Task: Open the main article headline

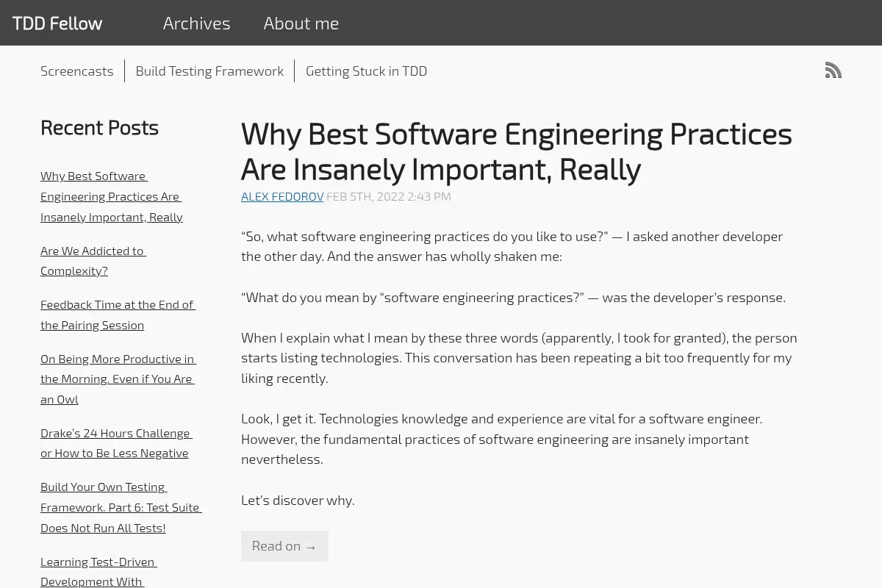Action: 517,151
